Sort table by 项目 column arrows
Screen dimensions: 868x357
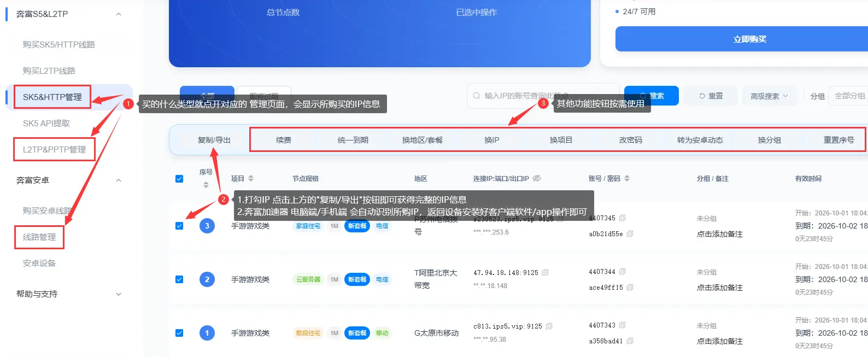[x=251, y=178]
